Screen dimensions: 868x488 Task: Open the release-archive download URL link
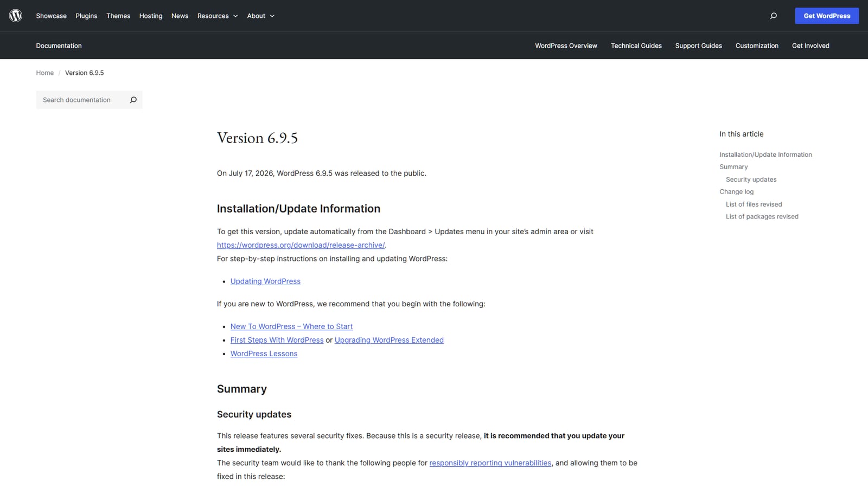tap(301, 245)
